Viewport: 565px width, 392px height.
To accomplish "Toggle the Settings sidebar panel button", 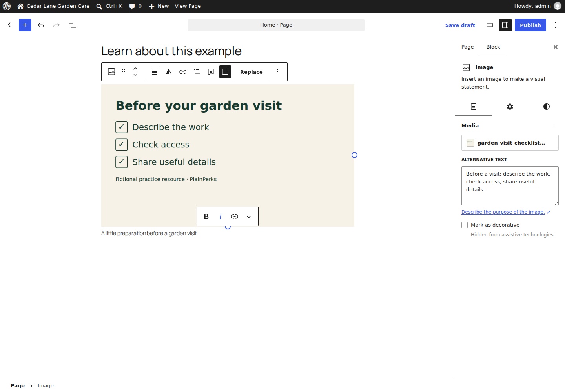I will 505,25.
